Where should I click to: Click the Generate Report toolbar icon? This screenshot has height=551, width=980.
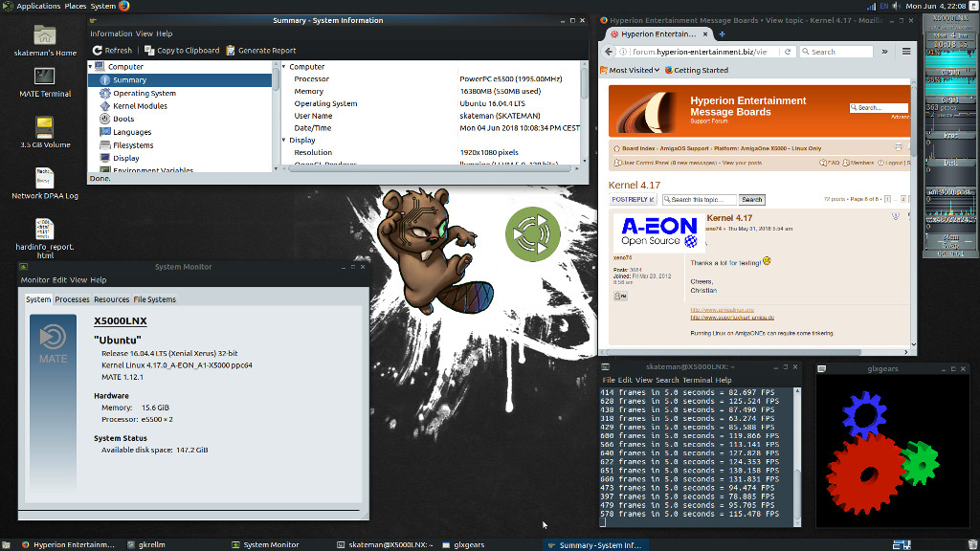[x=231, y=50]
